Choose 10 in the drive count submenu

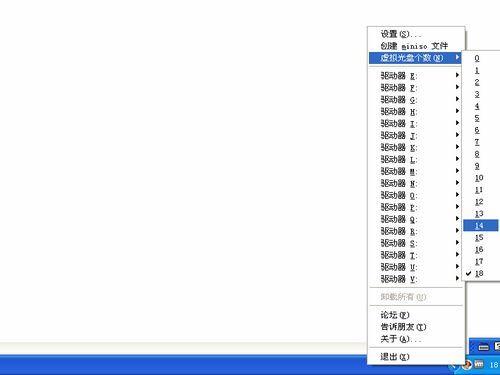pos(481,178)
